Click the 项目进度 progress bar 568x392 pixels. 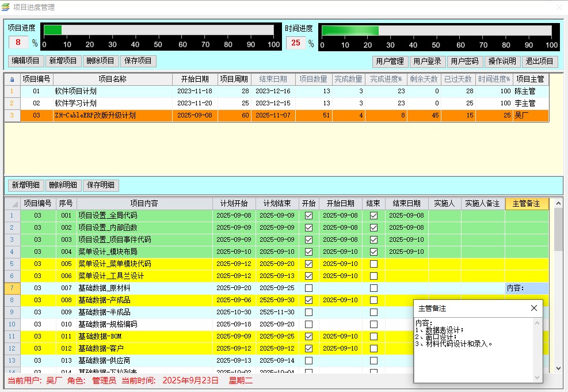click(159, 31)
